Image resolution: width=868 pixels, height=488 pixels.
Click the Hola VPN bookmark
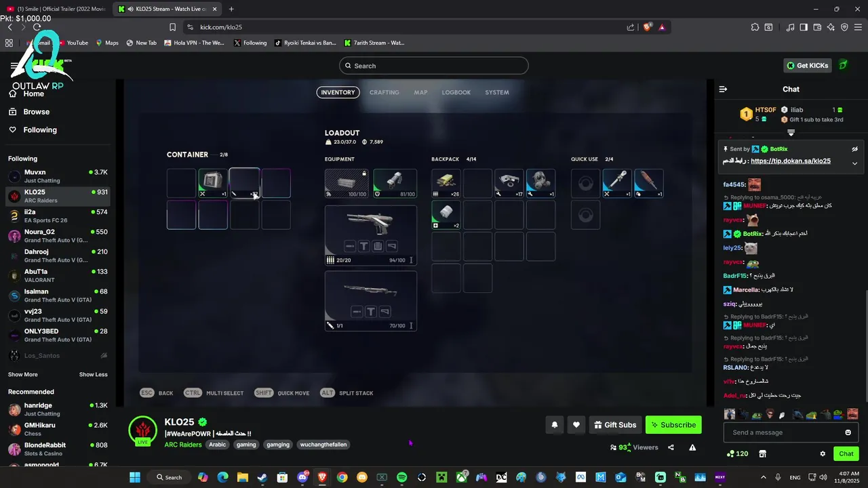click(x=194, y=43)
